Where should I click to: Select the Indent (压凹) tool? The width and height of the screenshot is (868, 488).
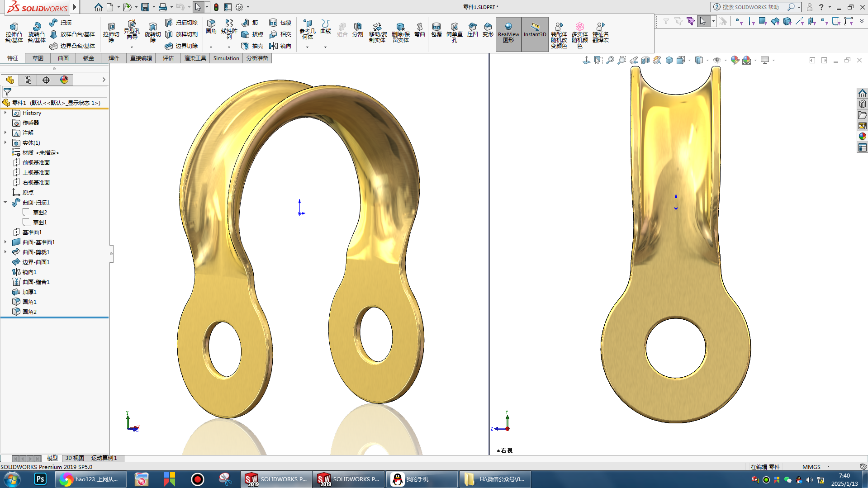tap(473, 30)
